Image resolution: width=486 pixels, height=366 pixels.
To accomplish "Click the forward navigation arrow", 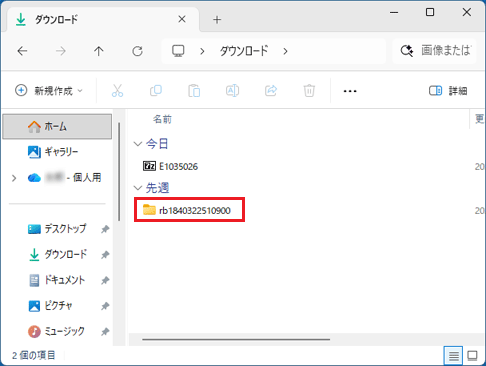I will (x=61, y=51).
